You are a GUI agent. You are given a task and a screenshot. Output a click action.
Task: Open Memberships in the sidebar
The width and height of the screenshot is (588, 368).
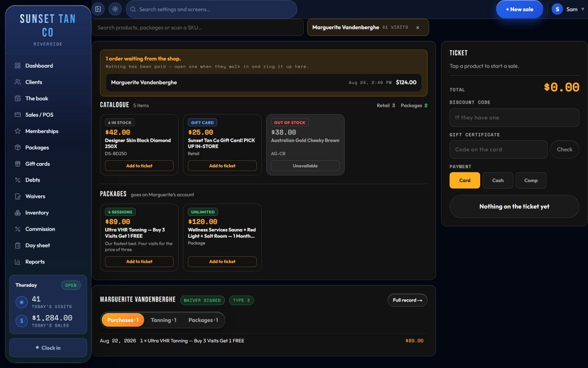(48, 131)
